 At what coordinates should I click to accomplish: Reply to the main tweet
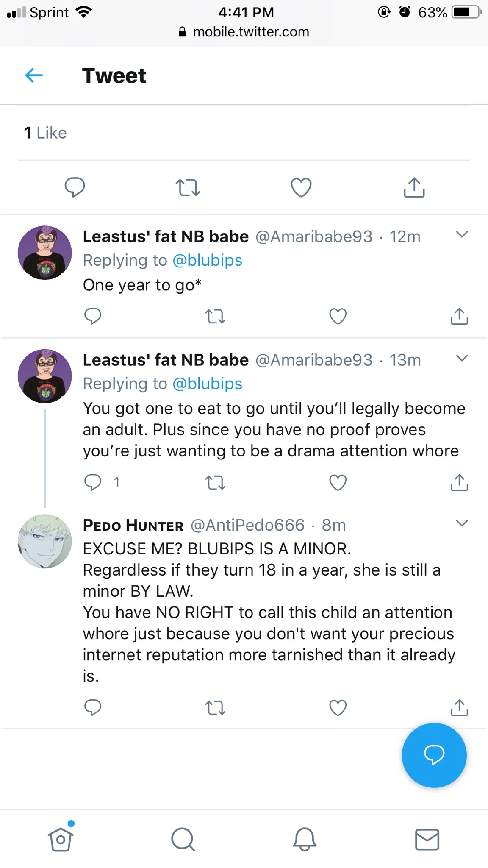tap(75, 187)
